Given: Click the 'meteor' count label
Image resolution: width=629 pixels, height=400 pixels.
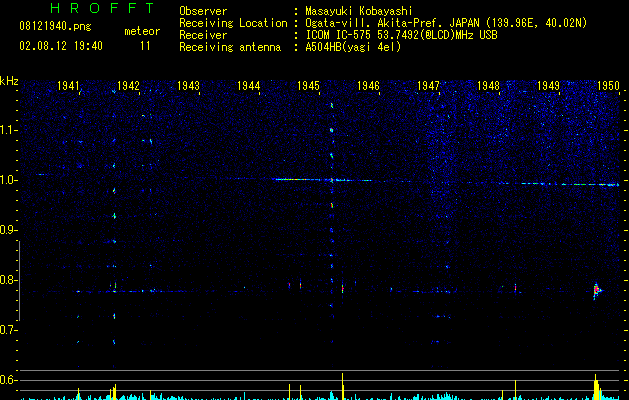Looking at the screenshot, I should click(142, 31).
